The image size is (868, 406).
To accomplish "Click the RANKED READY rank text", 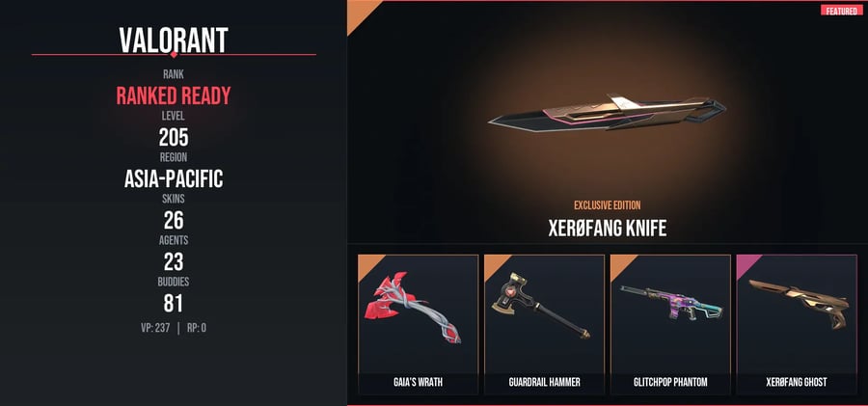I will [x=174, y=96].
